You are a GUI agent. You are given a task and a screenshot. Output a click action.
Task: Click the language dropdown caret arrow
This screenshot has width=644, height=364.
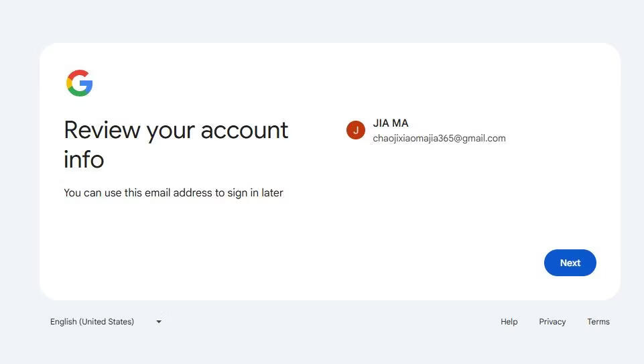click(x=159, y=322)
